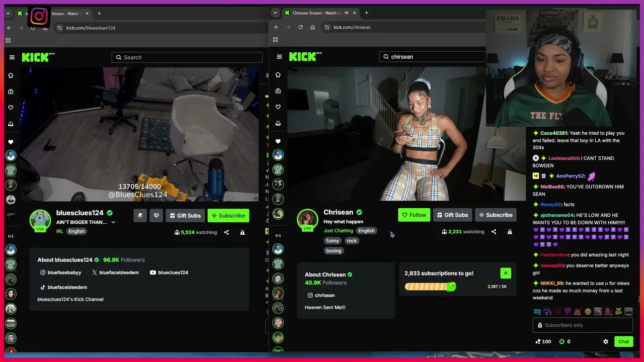
Task: Click the solid white heart in the bluesclues124 sidebar
Action: (11, 142)
